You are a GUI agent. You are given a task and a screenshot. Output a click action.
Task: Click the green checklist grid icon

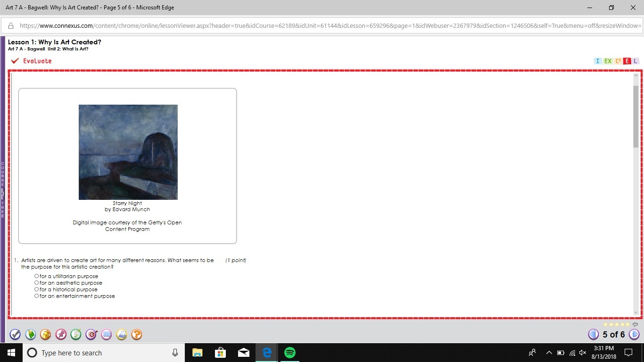(76, 335)
